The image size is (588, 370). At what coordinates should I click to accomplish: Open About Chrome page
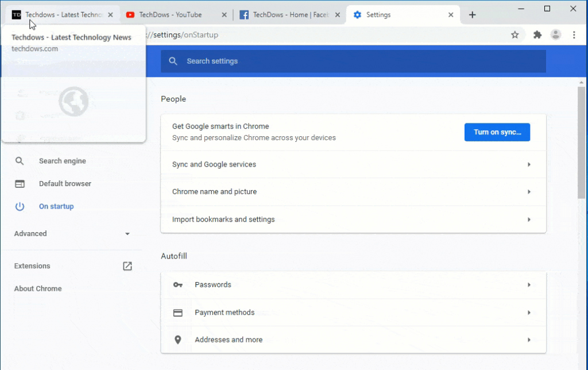tap(38, 288)
